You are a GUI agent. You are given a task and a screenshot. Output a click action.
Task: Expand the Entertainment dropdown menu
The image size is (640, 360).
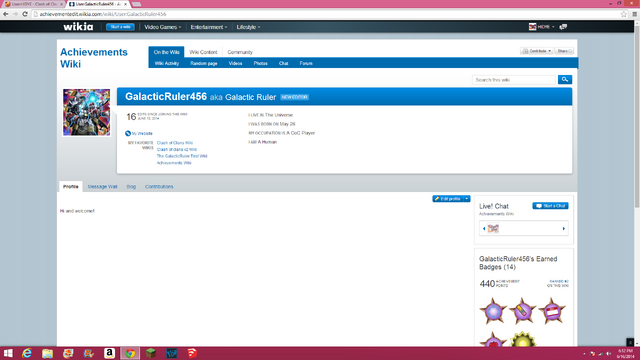click(209, 27)
